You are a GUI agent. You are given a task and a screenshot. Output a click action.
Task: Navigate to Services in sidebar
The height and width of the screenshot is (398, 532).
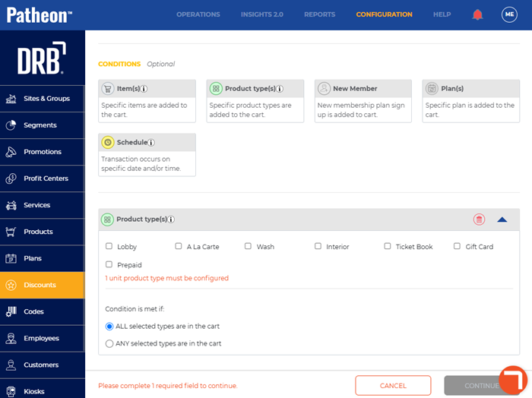(x=42, y=205)
